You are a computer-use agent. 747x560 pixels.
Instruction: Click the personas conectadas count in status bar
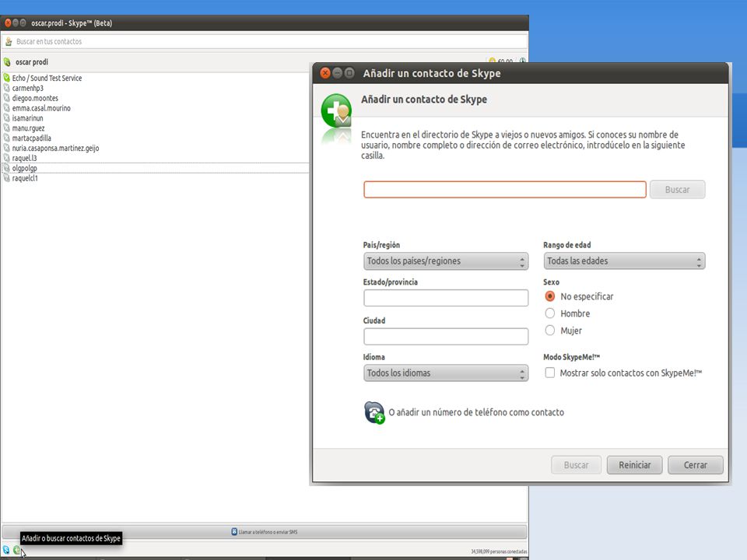point(499,551)
